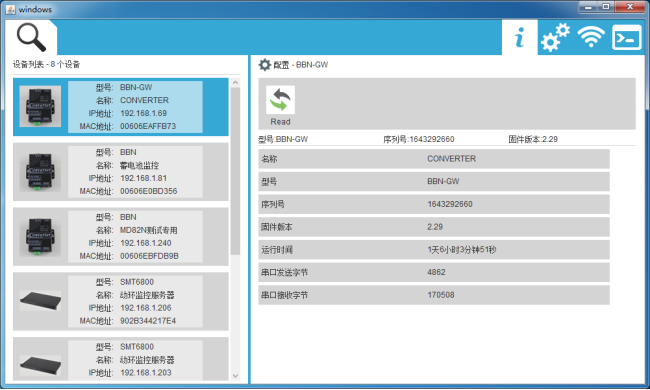
Task: Click device list scroll up arrow
Action: (235, 82)
